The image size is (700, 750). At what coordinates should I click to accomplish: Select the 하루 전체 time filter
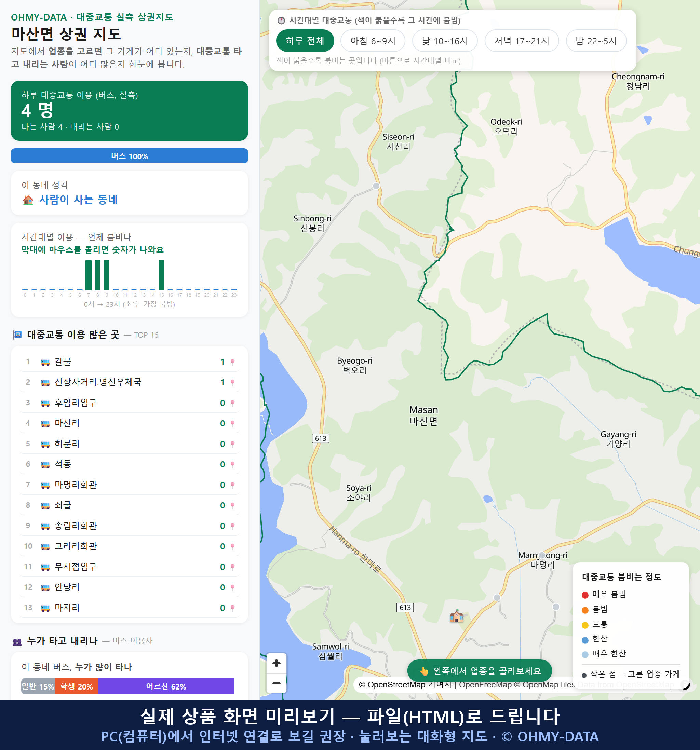tap(305, 41)
